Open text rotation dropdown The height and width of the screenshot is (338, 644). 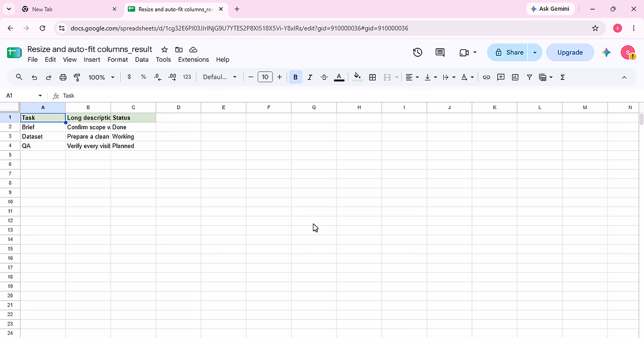coord(467,77)
